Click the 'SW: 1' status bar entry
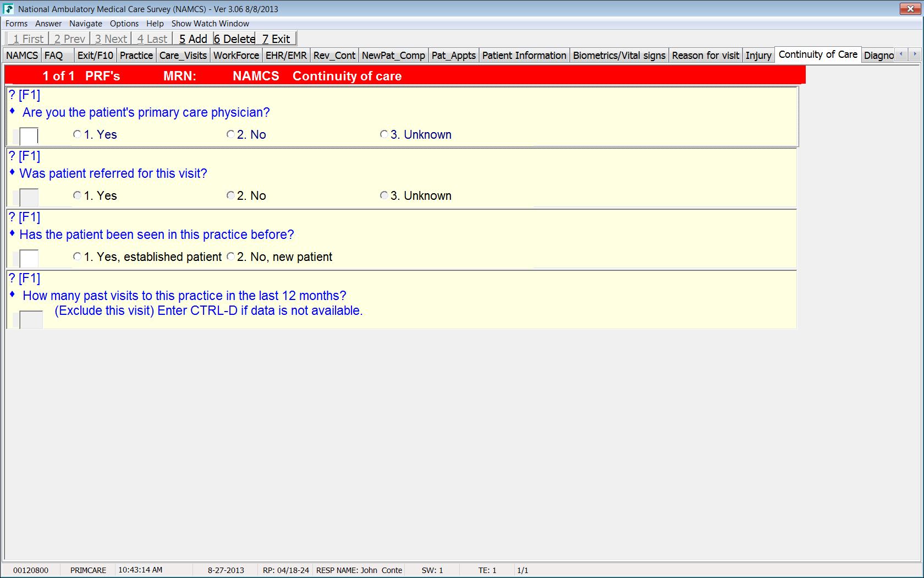This screenshot has height=578, width=924. point(432,570)
